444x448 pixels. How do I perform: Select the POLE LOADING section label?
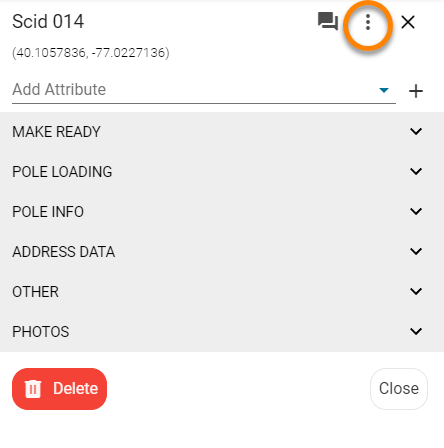click(x=62, y=172)
